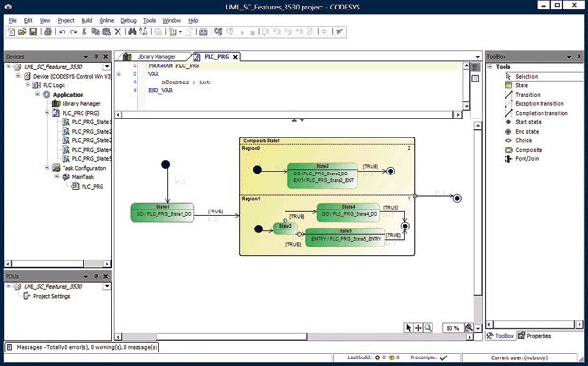Click the Copy toolbar icon
Image resolution: width=588 pixels, height=366 pixels.
click(x=96, y=32)
